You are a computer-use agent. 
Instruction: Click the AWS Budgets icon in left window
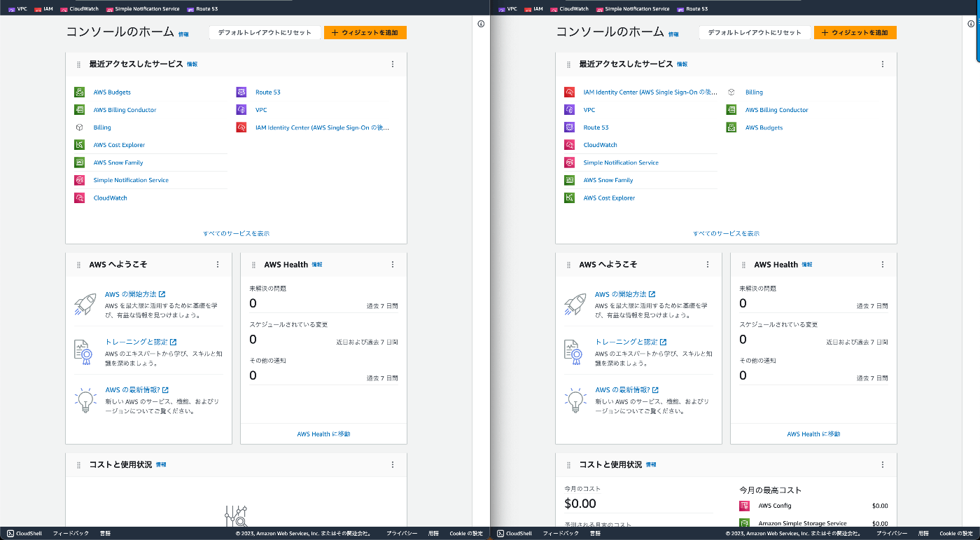coord(80,92)
